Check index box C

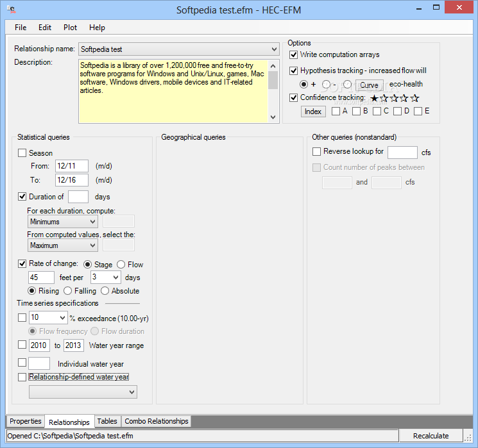(x=377, y=111)
